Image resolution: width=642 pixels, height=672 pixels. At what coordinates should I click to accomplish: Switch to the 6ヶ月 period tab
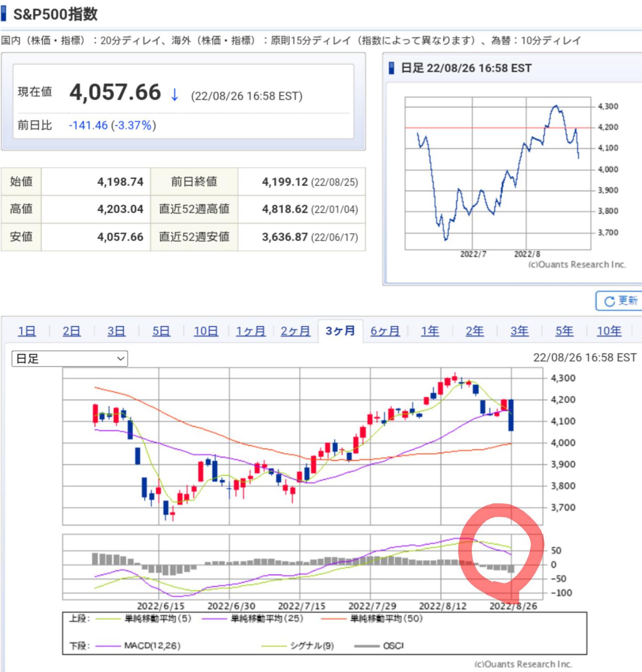(x=385, y=331)
